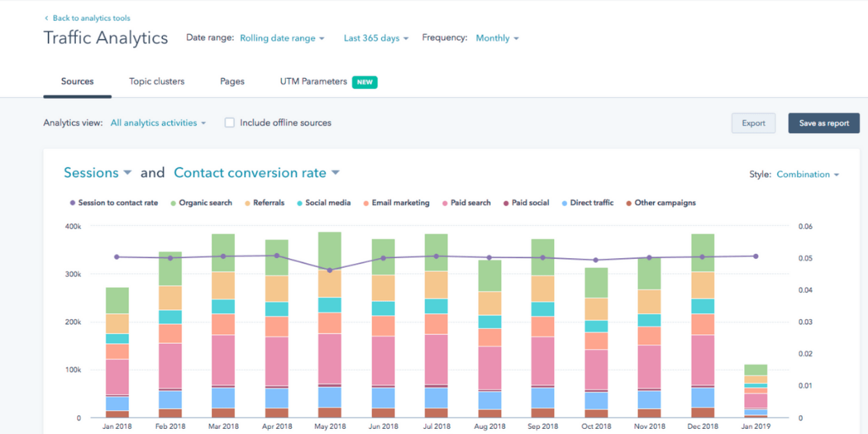Click the Aug 2018 stacked bar
The width and height of the screenshot is (868, 434).
point(490,339)
